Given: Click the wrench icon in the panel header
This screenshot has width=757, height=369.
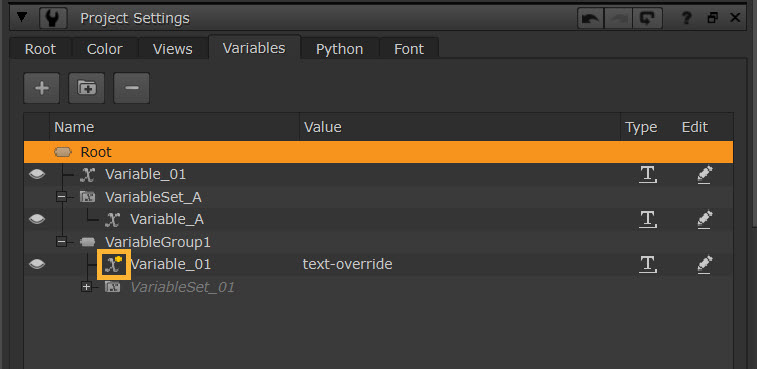Looking at the screenshot, I should pos(53,18).
